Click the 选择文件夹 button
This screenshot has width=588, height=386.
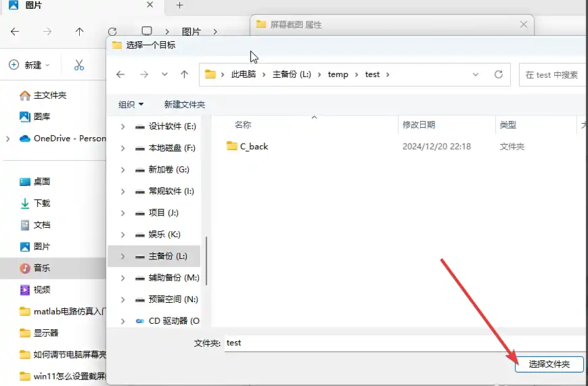point(549,364)
